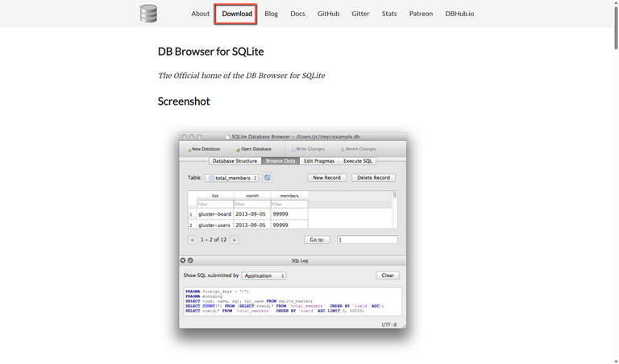Visit the GitHub link
The image size is (619, 364).
coord(329,14)
